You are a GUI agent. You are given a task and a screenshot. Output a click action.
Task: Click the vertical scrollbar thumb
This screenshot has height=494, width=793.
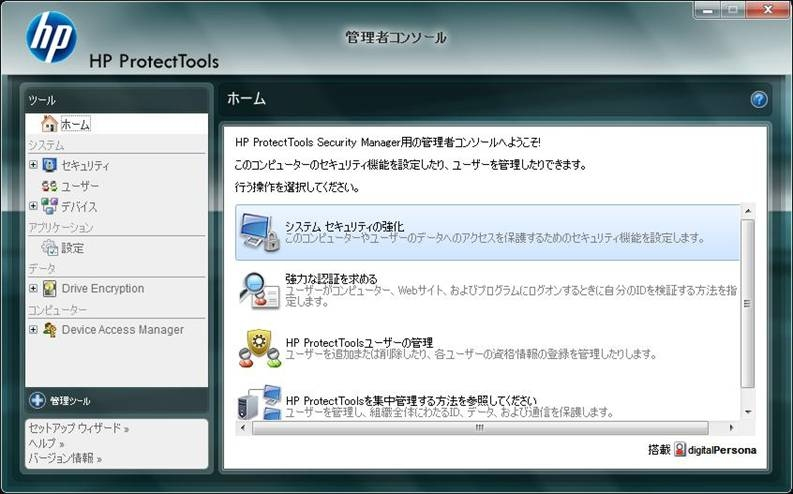pos(747,303)
